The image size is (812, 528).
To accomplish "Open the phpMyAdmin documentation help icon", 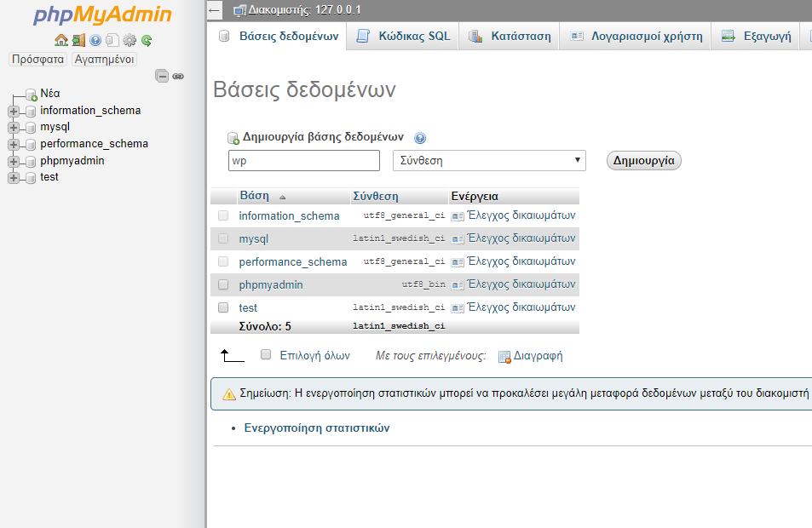I will coord(95,40).
